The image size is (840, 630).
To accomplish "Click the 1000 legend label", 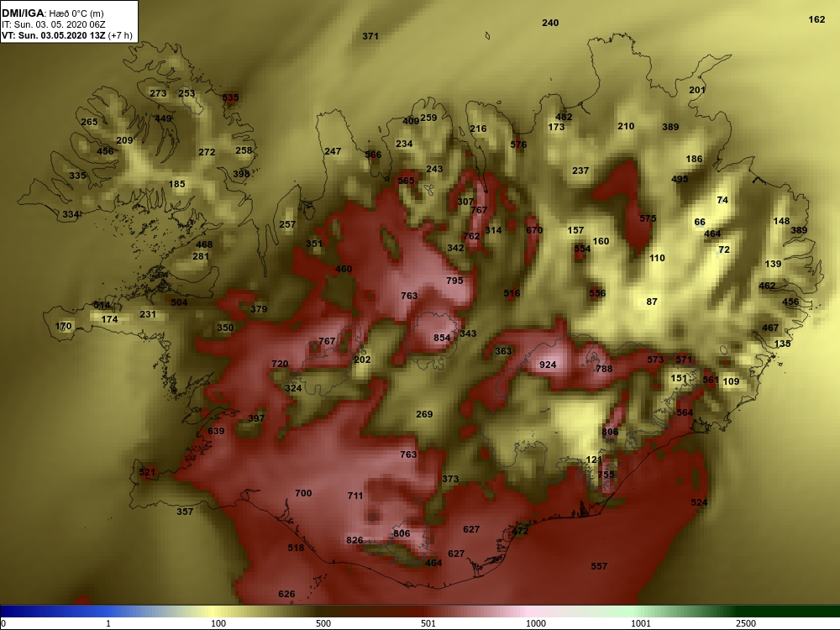I will tap(536, 623).
